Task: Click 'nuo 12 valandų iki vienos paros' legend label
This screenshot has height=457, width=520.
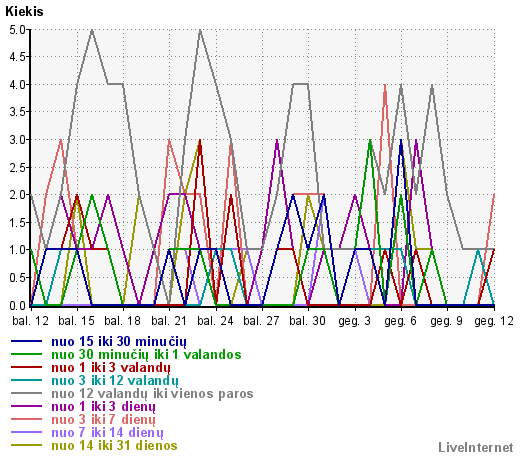Action: click(x=152, y=394)
